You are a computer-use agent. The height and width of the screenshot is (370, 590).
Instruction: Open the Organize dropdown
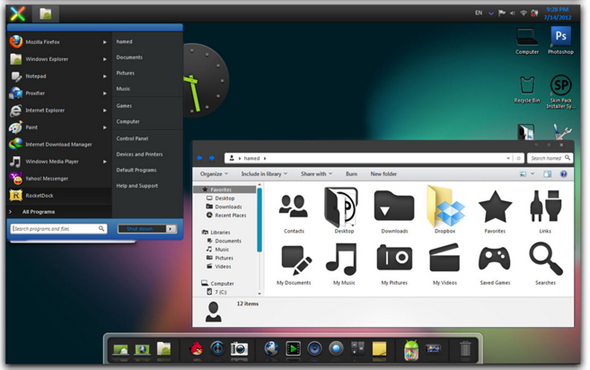click(x=214, y=174)
